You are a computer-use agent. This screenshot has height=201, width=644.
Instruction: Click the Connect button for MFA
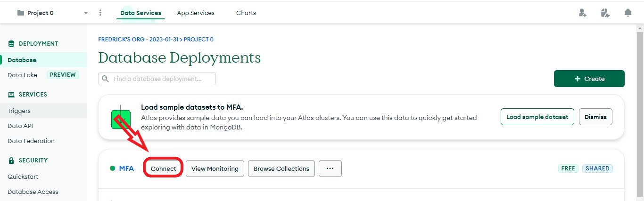pyautogui.click(x=164, y=169)
